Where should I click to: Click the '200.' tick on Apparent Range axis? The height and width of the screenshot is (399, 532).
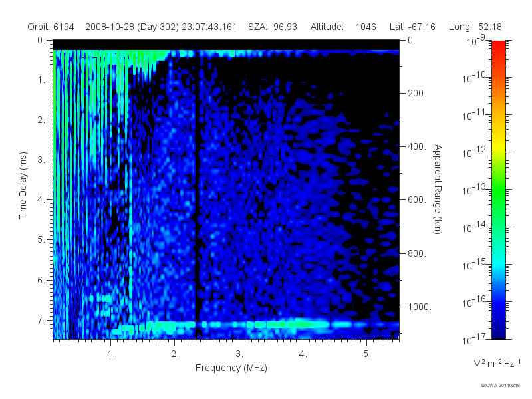[x=417, y=93]
